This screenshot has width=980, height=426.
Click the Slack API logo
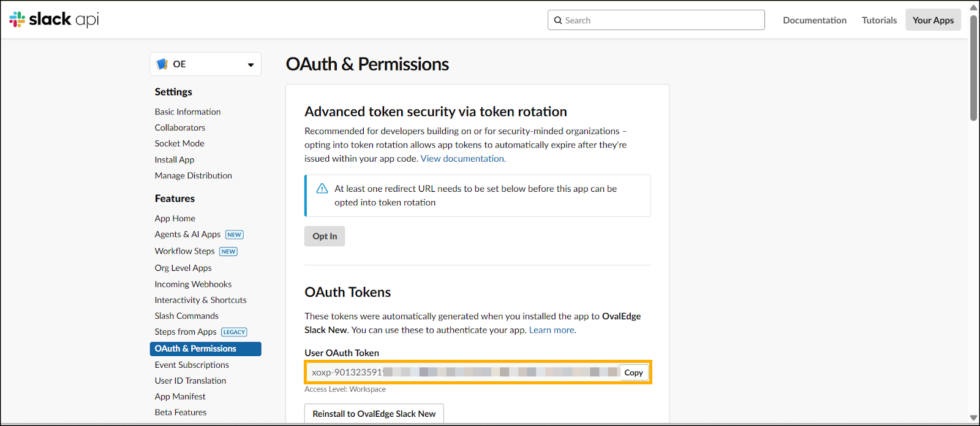pyautogui.click(x=54, y=20)
